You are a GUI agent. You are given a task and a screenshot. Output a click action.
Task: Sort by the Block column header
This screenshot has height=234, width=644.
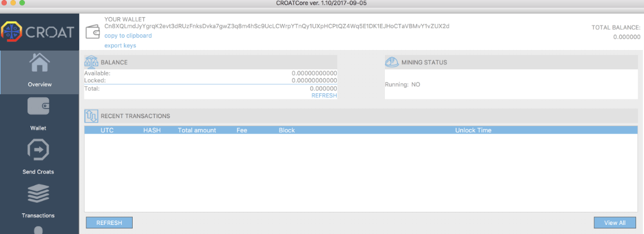click(x=287, y=131)
